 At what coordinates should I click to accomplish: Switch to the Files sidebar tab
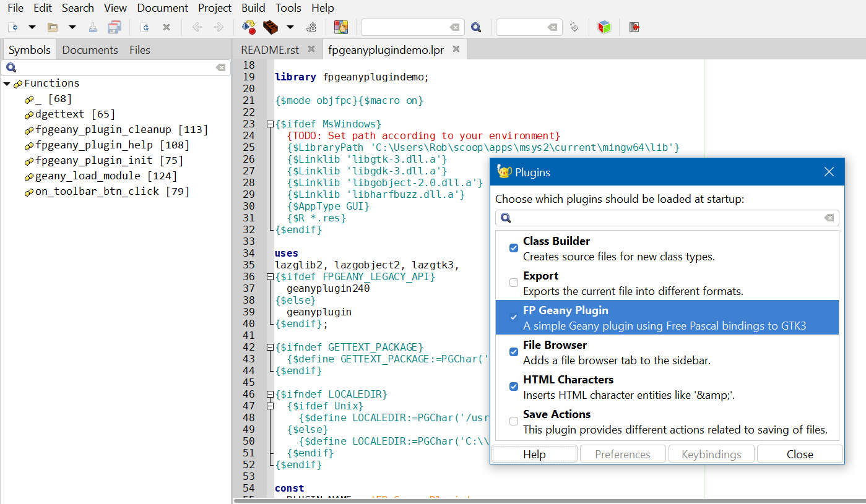140,50
